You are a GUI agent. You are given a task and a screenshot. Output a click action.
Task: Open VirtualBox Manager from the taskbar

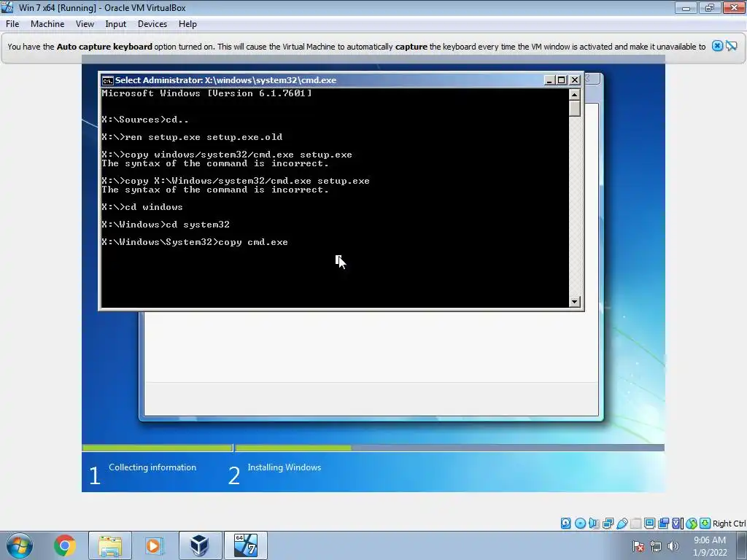[200, 545]
